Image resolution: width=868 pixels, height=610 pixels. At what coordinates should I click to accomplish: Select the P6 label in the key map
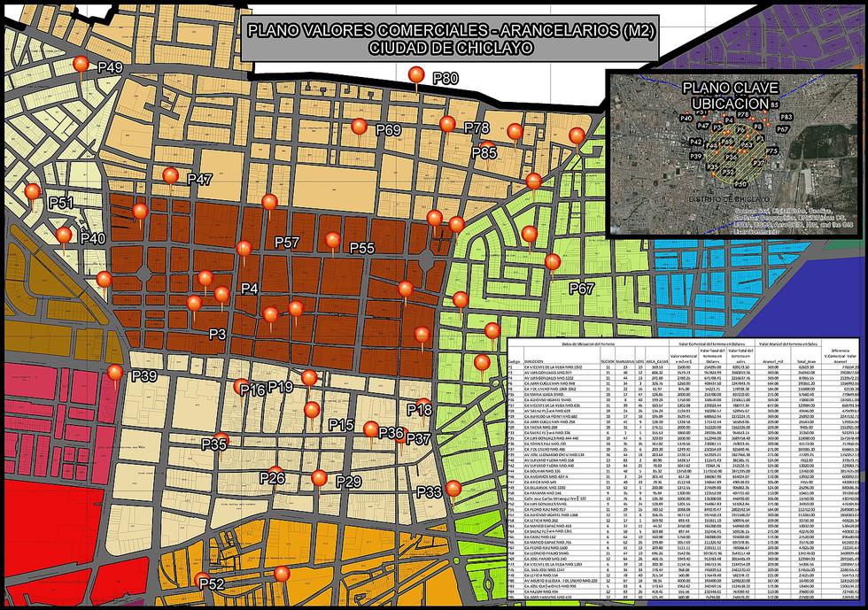tap(740, 129)
